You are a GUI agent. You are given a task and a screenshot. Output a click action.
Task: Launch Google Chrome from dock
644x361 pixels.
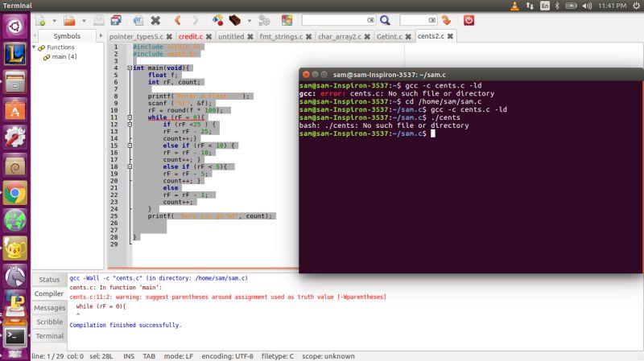click(x=15, y=193)
